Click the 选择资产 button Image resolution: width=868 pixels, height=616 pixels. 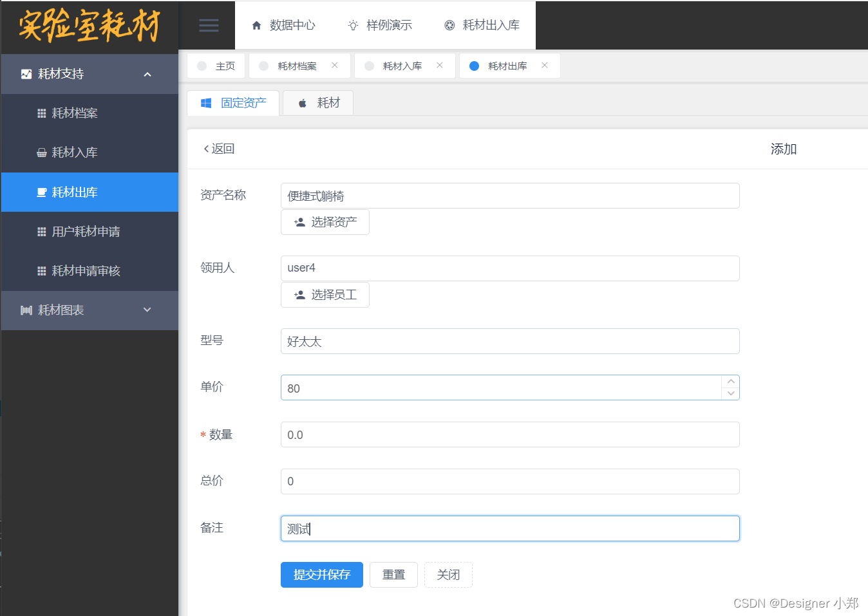coord(325,222)
